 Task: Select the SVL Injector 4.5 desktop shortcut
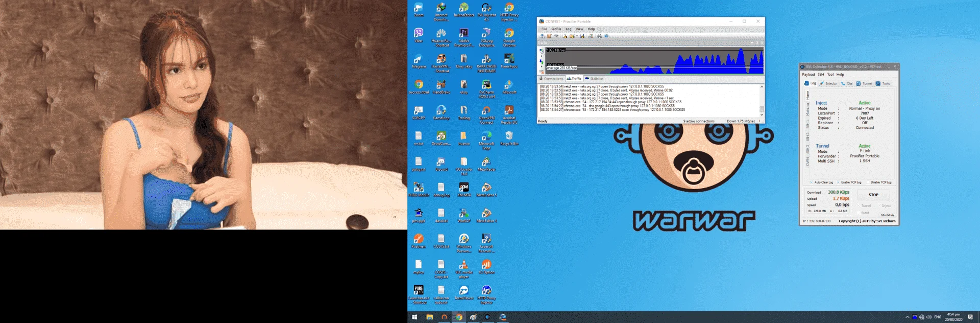[486, 12]
